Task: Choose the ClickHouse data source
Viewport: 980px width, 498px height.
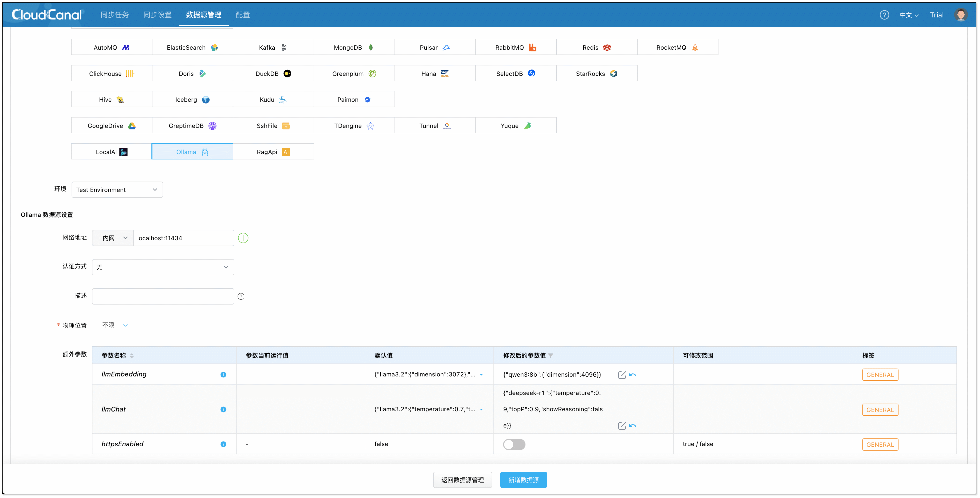Action: 112,73
